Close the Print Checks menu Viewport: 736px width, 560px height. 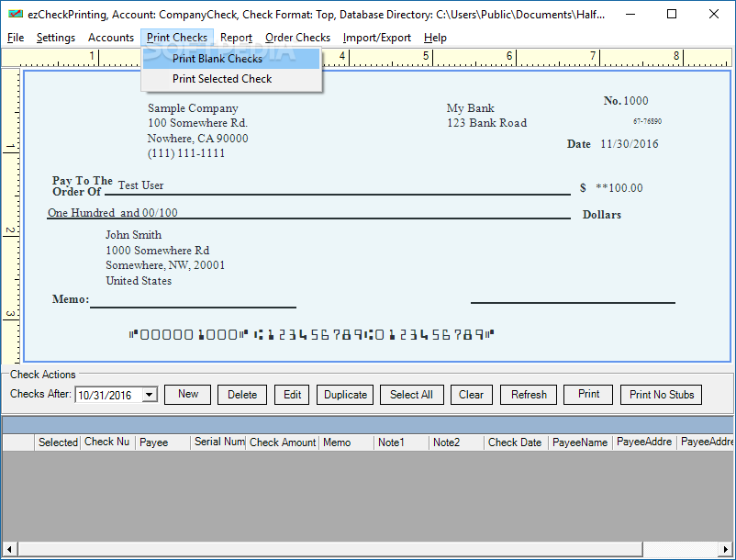[x=176, y=38]
